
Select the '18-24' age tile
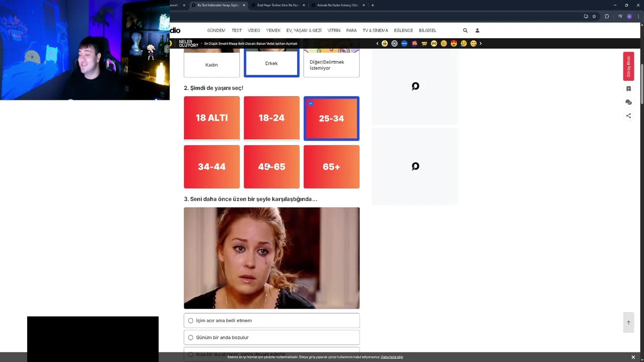271,118
